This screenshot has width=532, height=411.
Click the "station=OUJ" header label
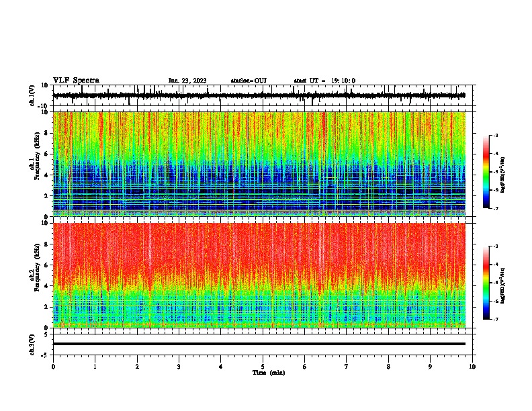pos(249,81)
